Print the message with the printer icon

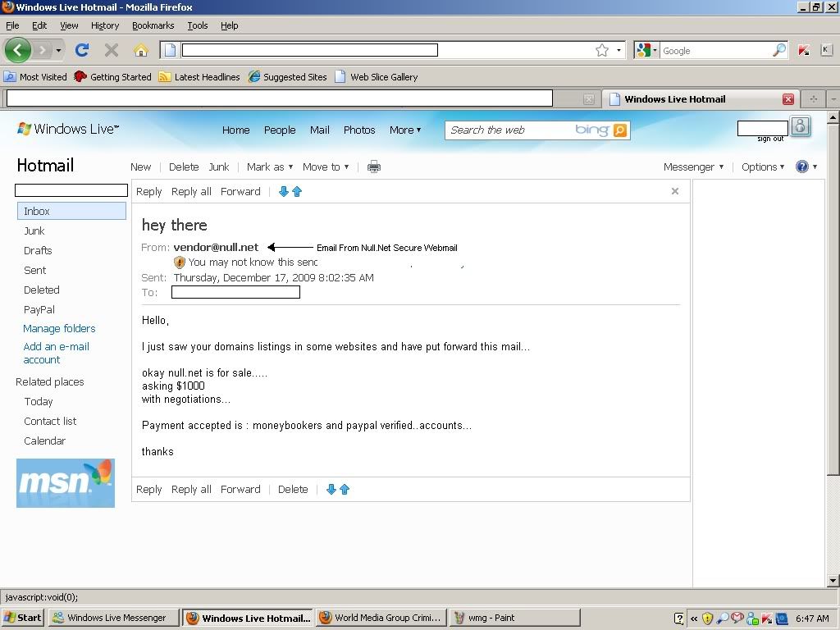pyautogui.click(x=374, y=167)
